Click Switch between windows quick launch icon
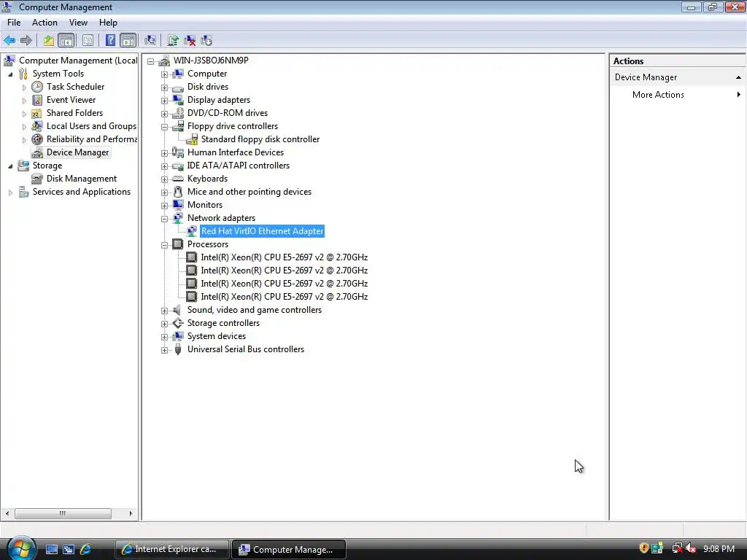Image resolution: width=747 pixels, height=560 pixels. pos(69,549)
